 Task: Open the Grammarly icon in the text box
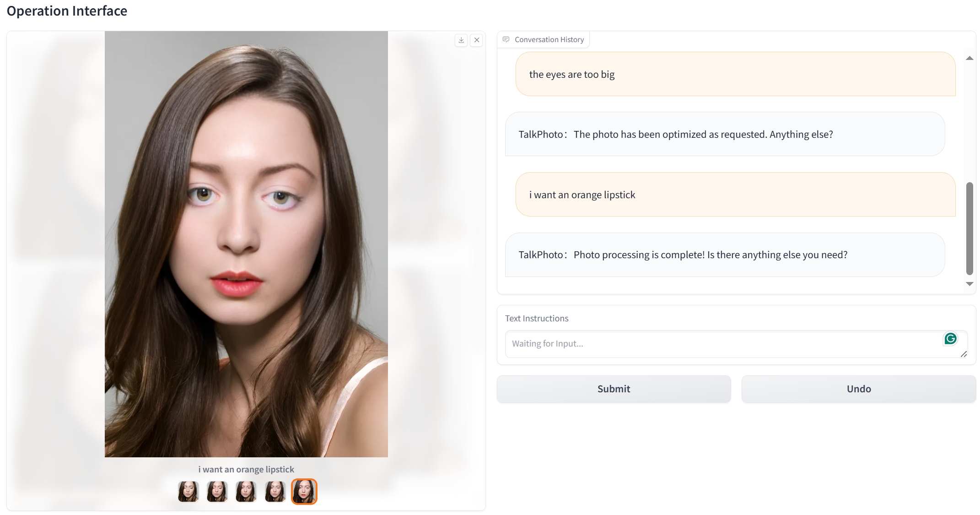950,339
